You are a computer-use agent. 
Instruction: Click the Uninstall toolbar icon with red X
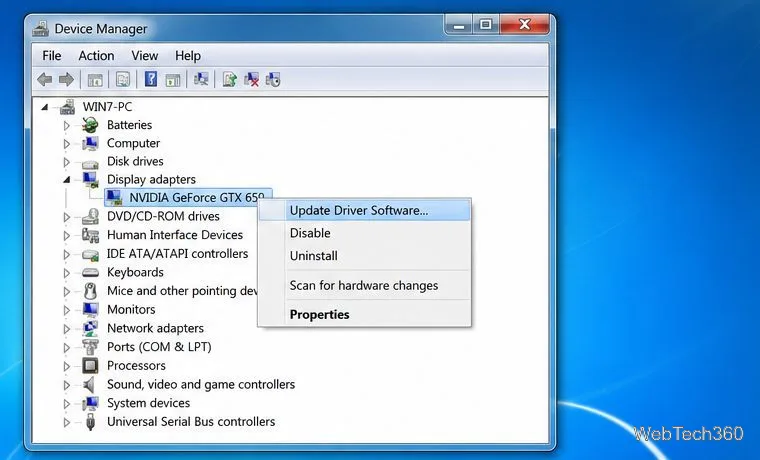[251, 79]
